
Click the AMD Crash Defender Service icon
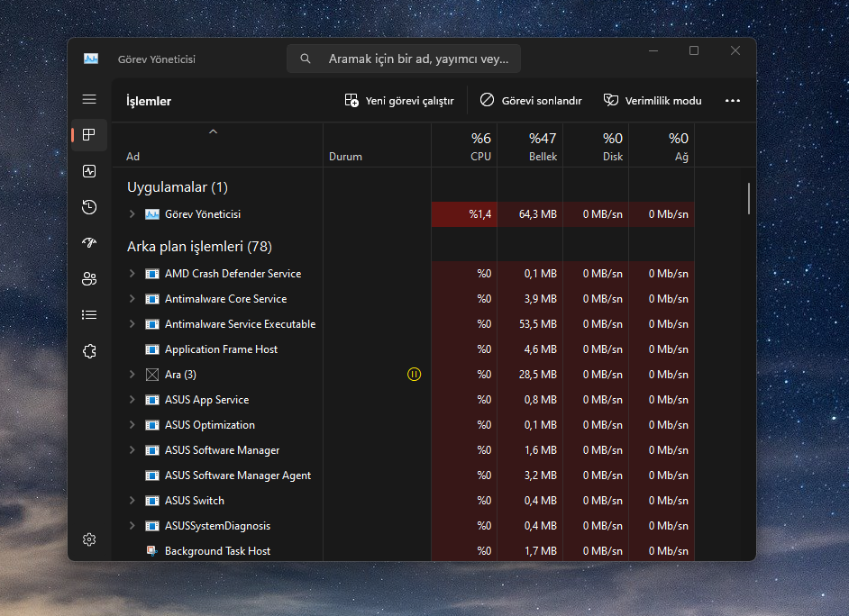tap(152, 274)
